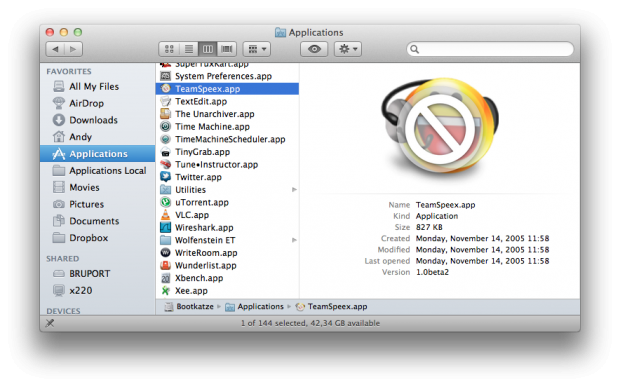This screenshot has height=387, width=620.
Task: Select the VLC.app file name
Action: [x=192, y=215]
